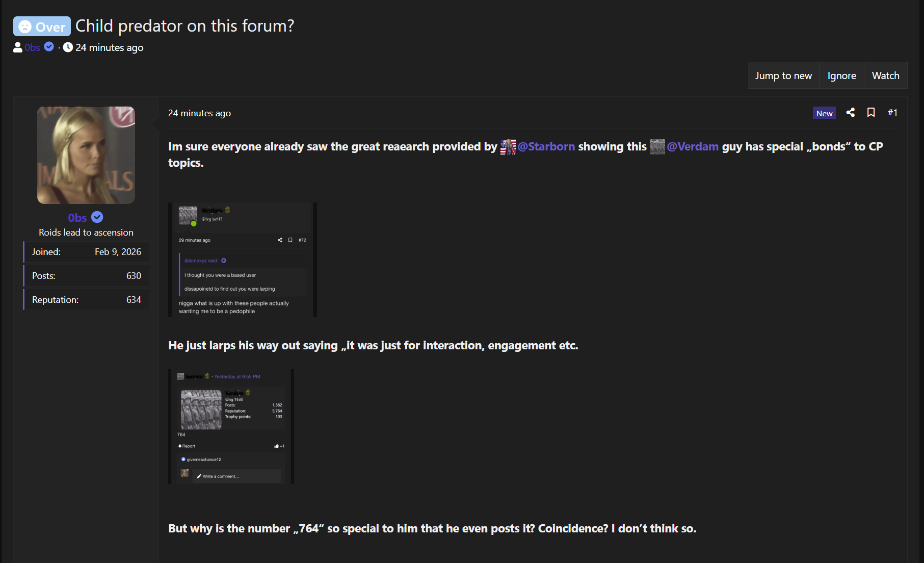The width and height of the screenshot is (924, 563).
Task: Click the first embedded screenshot in the post
Action: click(243, 260)
